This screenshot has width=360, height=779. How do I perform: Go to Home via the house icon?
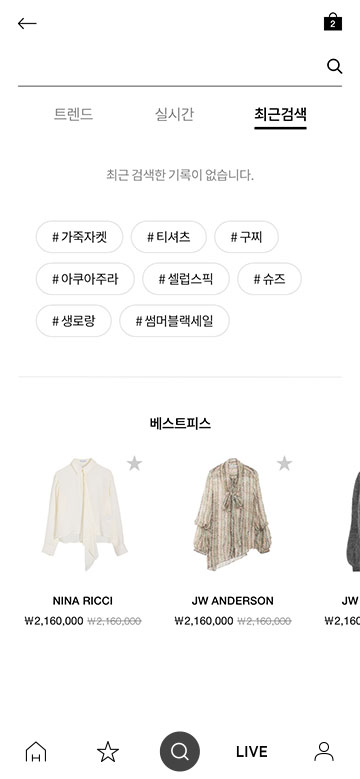(36, 751)
